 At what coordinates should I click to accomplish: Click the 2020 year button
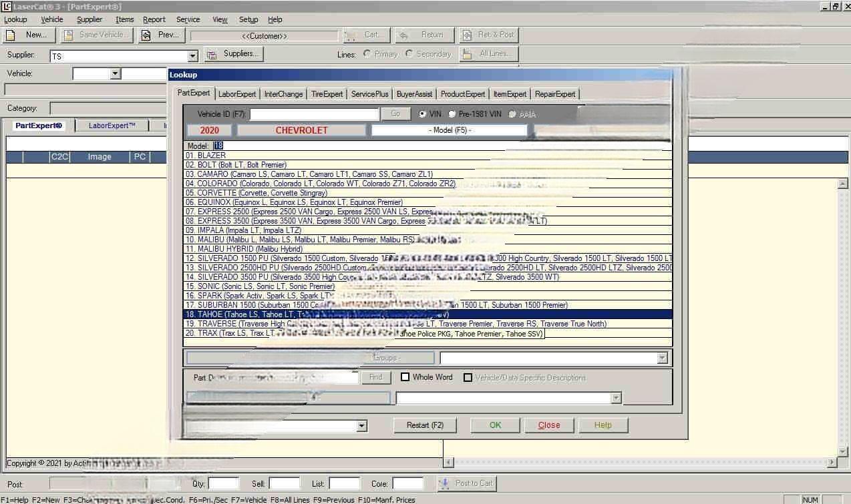pos(210,130)
